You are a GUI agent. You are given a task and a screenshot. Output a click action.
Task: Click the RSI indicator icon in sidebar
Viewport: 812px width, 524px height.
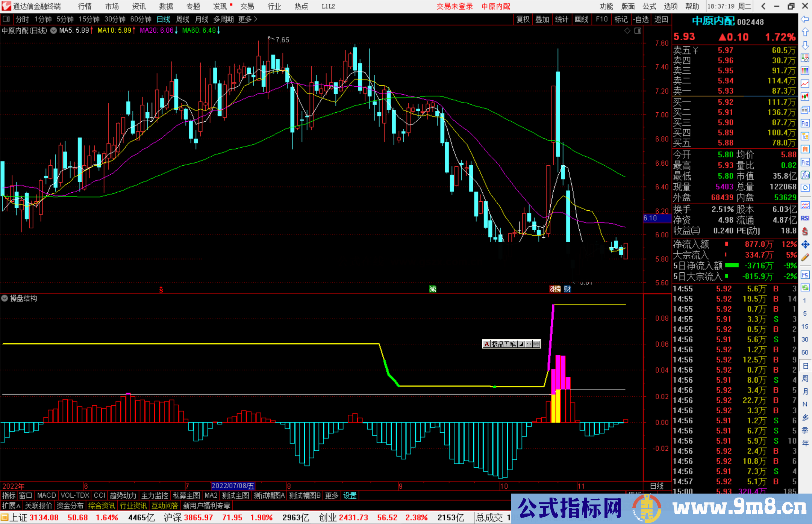click(x=805, y=218)
